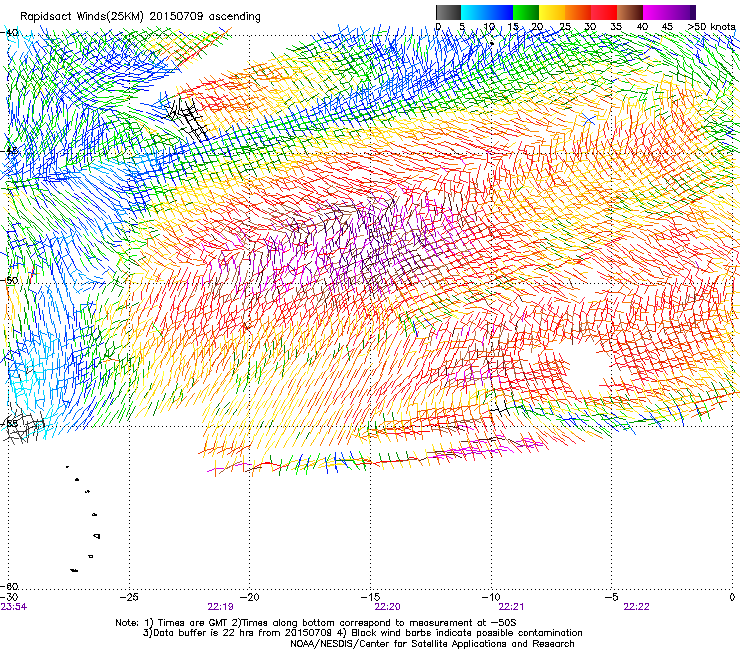Image resolution: width=740 pixels, height=650 pixels.
Task: Click the magenta-purple 40-50 knots legend segment
Action: coord(669,12)
